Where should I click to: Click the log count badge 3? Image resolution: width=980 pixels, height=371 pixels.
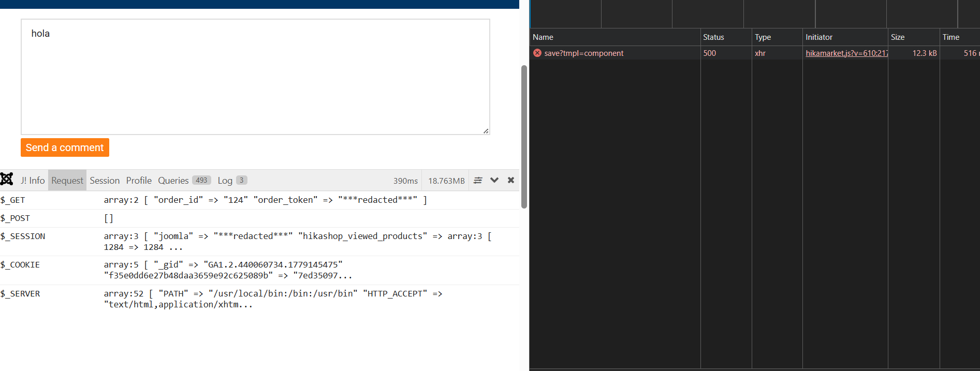coord(242,180)
